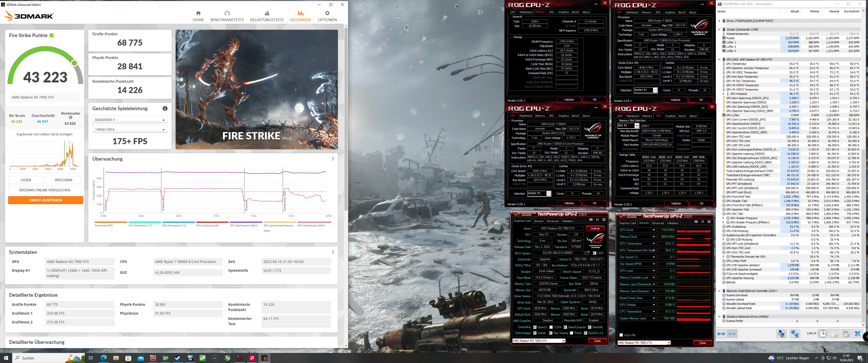Open Steam from the taskbar
This screenshot has height=363, width=868.
[x=178, y=358]
